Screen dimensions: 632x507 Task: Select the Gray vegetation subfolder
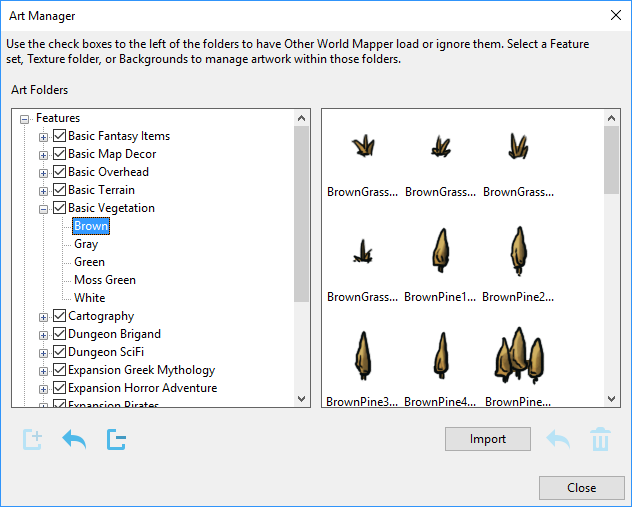coord(86,244)
